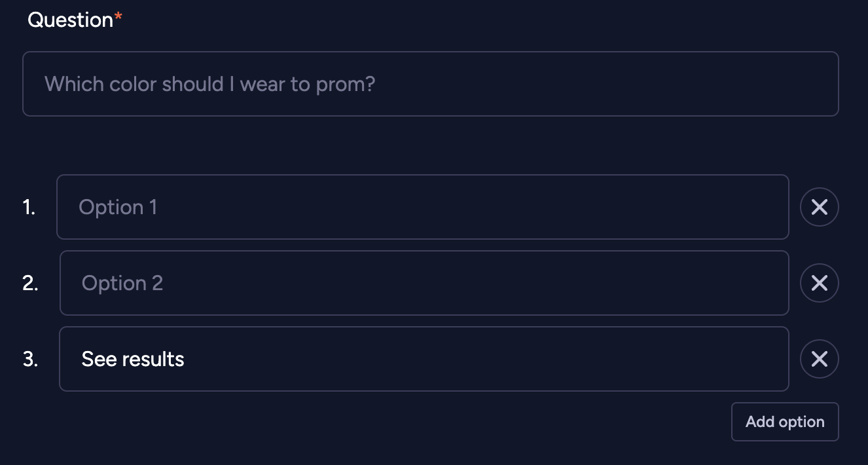868x465 pixels.
Task: Click the number 2 list label
Action: coord(30,284)
